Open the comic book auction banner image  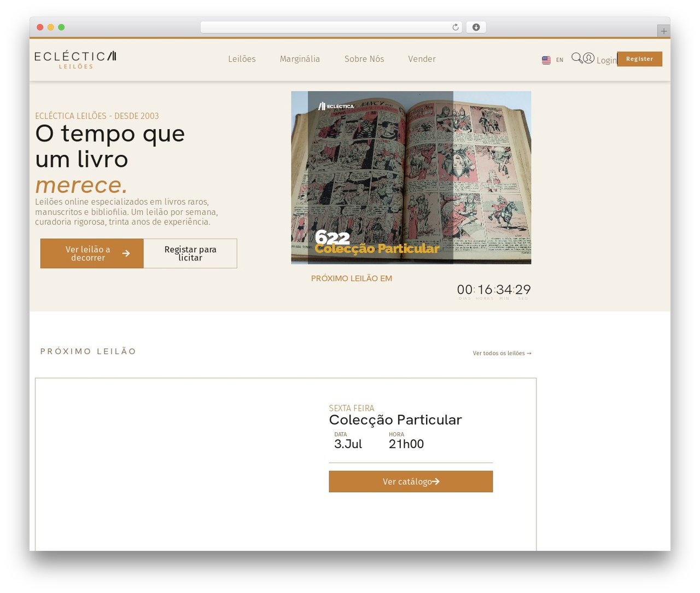[411, 178]
